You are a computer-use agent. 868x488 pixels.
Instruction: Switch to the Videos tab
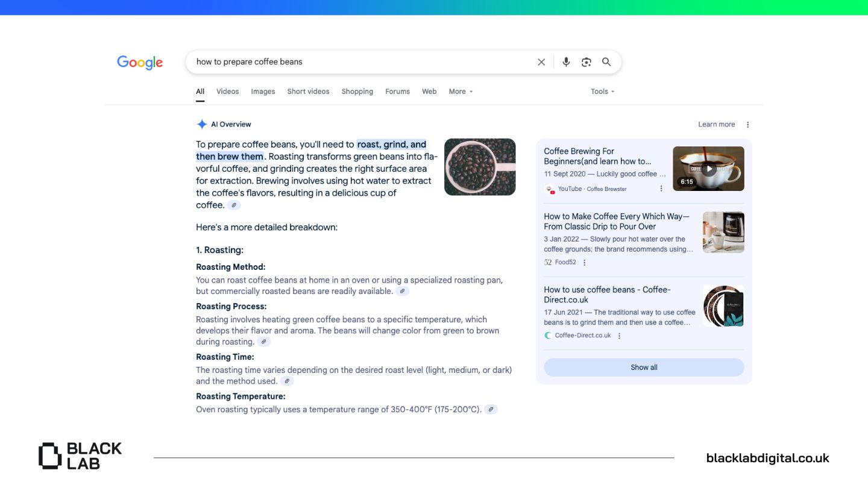tap(227, 92)
